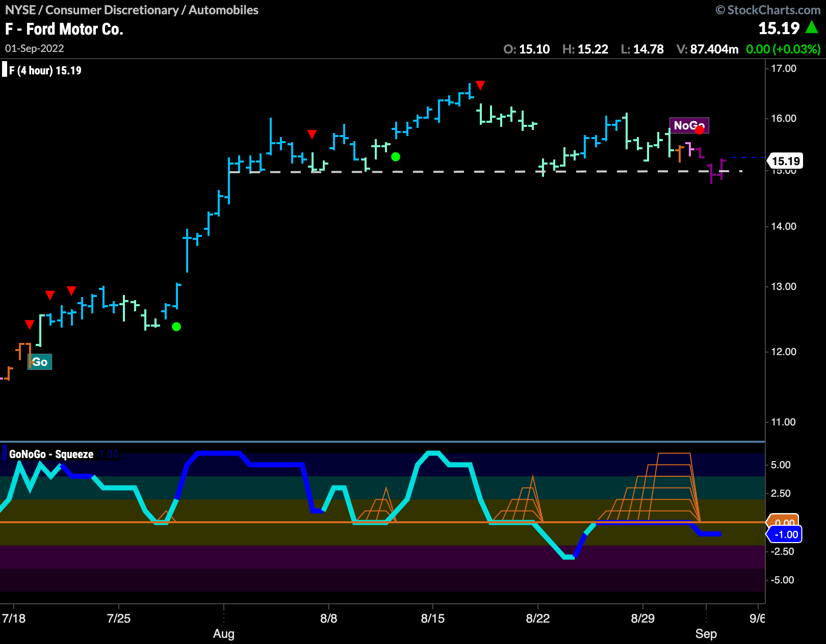Click the 8/15 date axis label
The height and width of the screenshot is (644, 826).
click(x=433, y=619)
